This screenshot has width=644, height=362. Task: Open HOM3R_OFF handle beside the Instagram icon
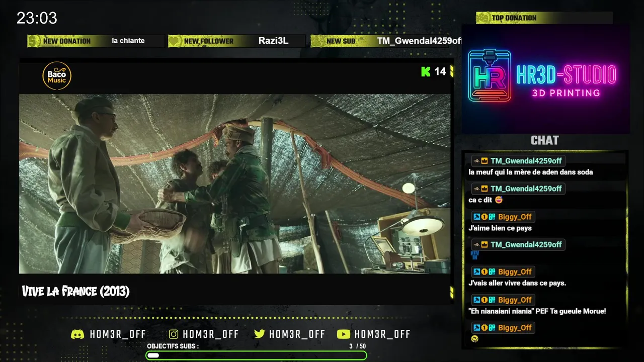point(211,334)
